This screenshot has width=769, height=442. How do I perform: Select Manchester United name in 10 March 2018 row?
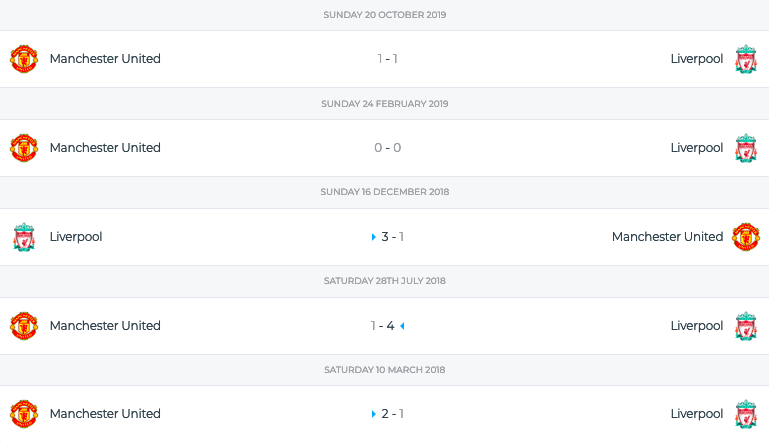(105, 414)
